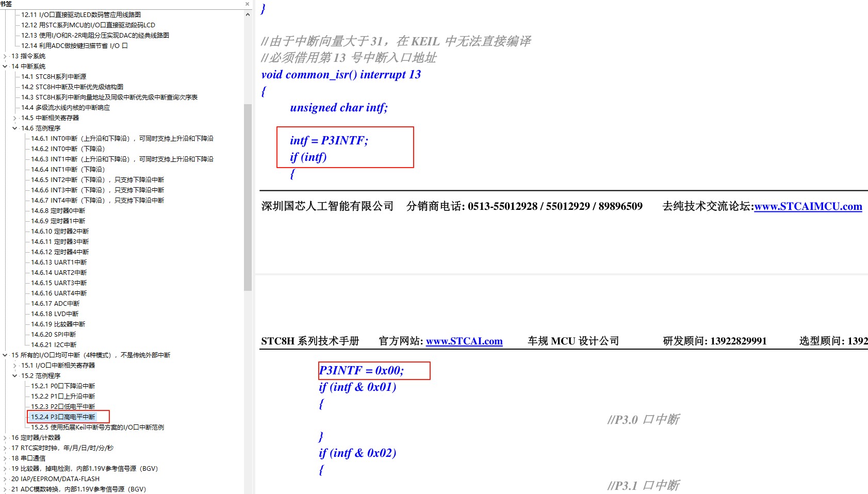Open bookmark 12.14 ADC做按键扫描
This screenshot has height=494, width=868.
[x=74, y=46]
